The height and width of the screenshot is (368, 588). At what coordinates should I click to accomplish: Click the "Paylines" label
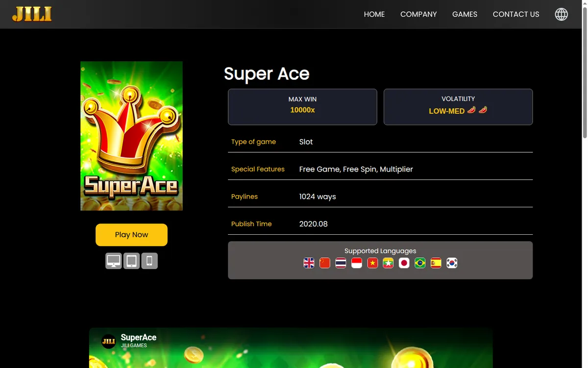point(245,196)
